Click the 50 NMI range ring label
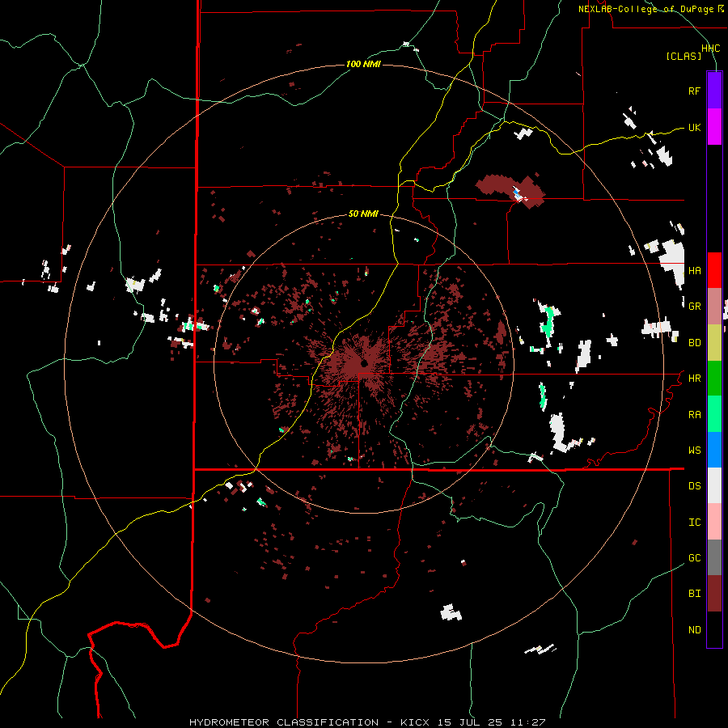This screenshot has height=728, width=728. (x=363, y=214)
